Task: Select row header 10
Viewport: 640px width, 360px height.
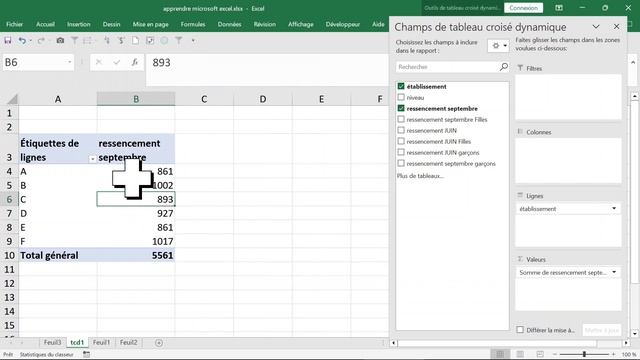Action: point(9,256)
